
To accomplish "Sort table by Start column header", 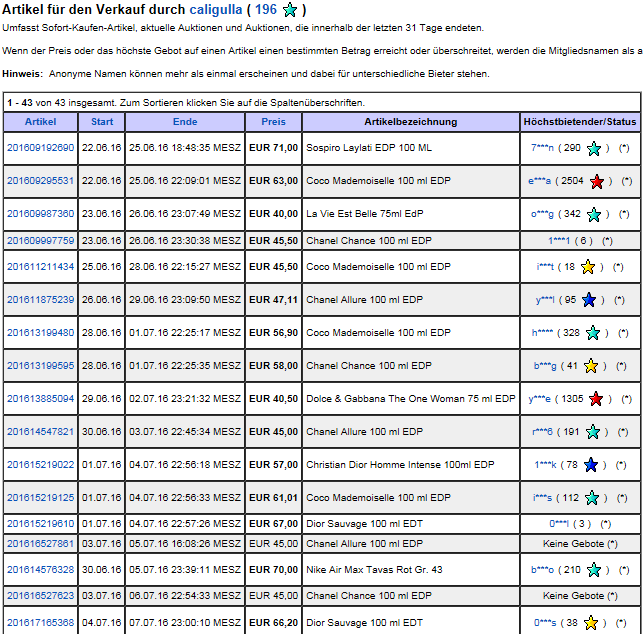I will click(102, 122).
